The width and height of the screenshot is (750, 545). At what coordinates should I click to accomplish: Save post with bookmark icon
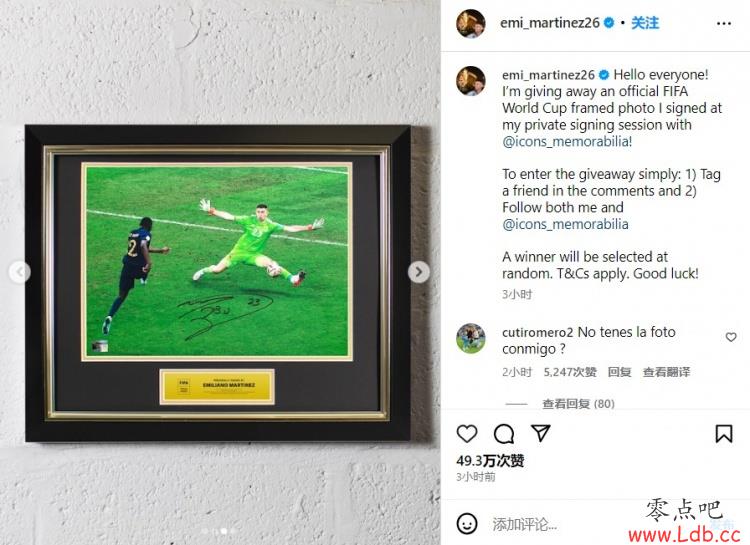pos(724,434)
